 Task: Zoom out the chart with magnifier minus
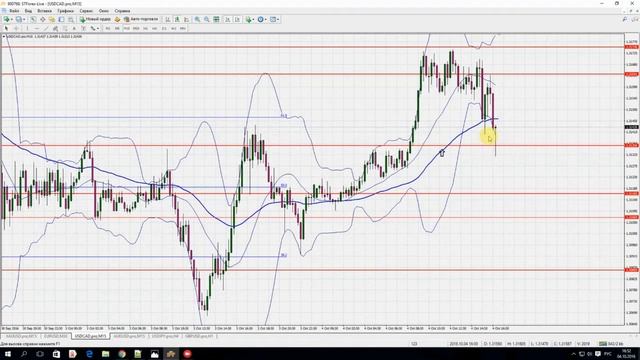tap(207, 19)
